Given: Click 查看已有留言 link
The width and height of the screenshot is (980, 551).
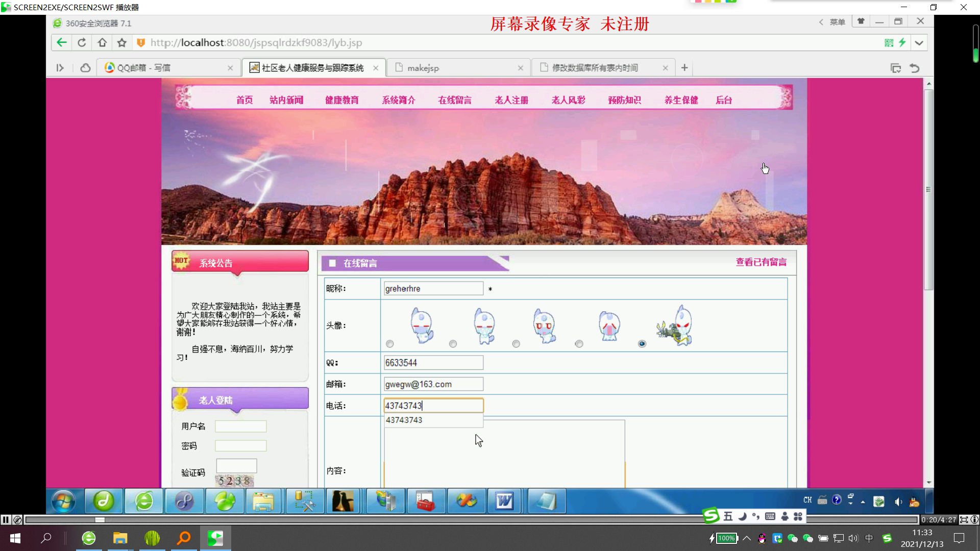Looking at the screenshot, I should 761,262.
